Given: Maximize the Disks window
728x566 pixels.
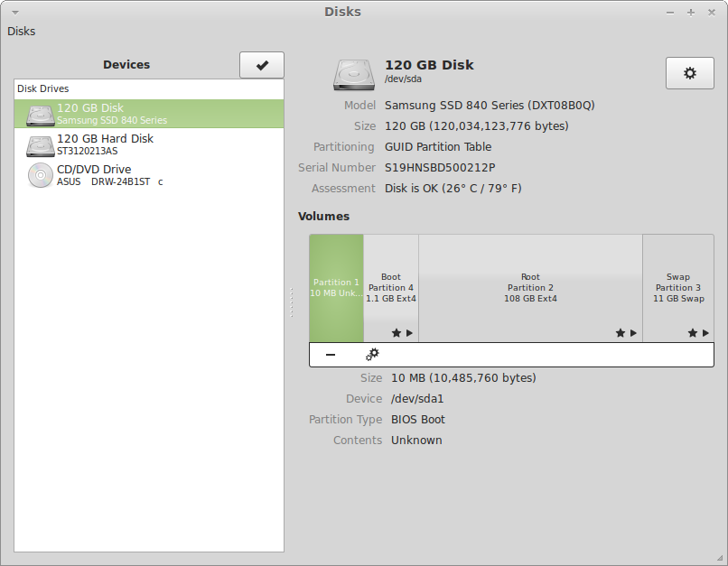Looking at the screenshot, I should pos(691,13).
